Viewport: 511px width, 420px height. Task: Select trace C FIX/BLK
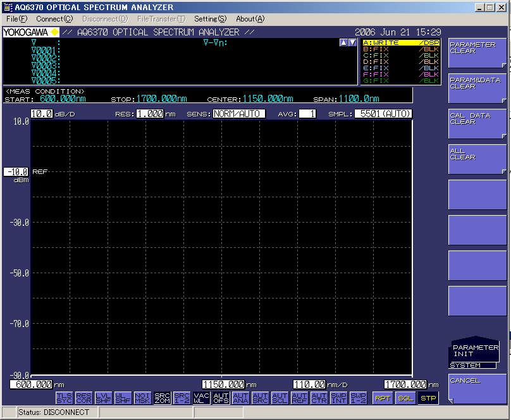click(401, 56)
